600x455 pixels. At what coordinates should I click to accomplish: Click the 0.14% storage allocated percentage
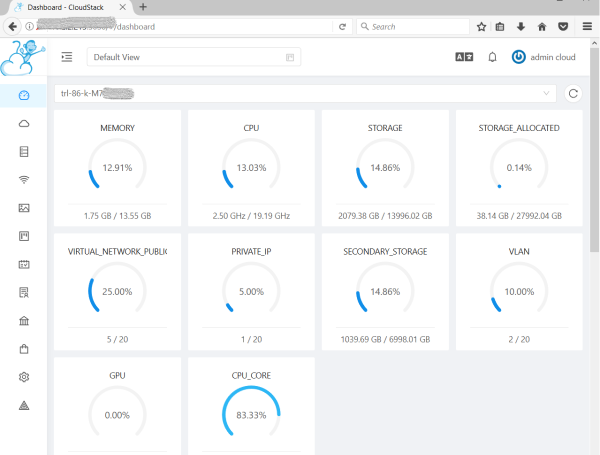pyautogui.click(x=519, y=168)
